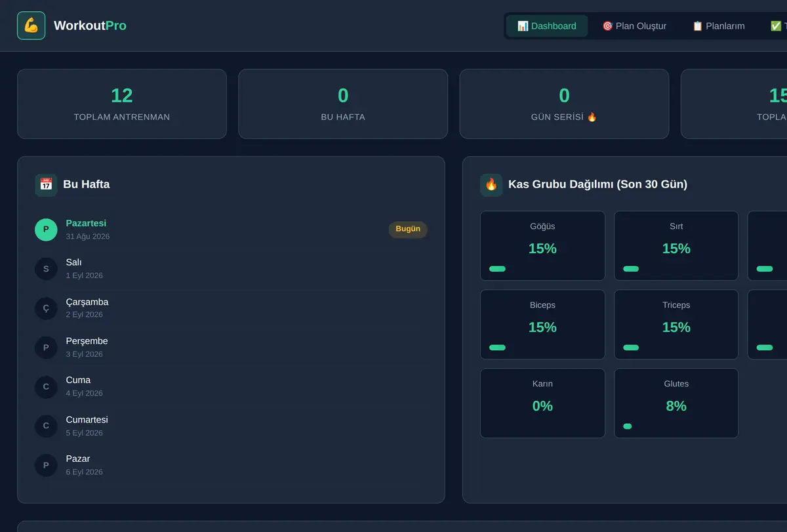Switch to the Dashboard tab
Image resolution: width=787 pixels, height=532 pixels.
547,26
